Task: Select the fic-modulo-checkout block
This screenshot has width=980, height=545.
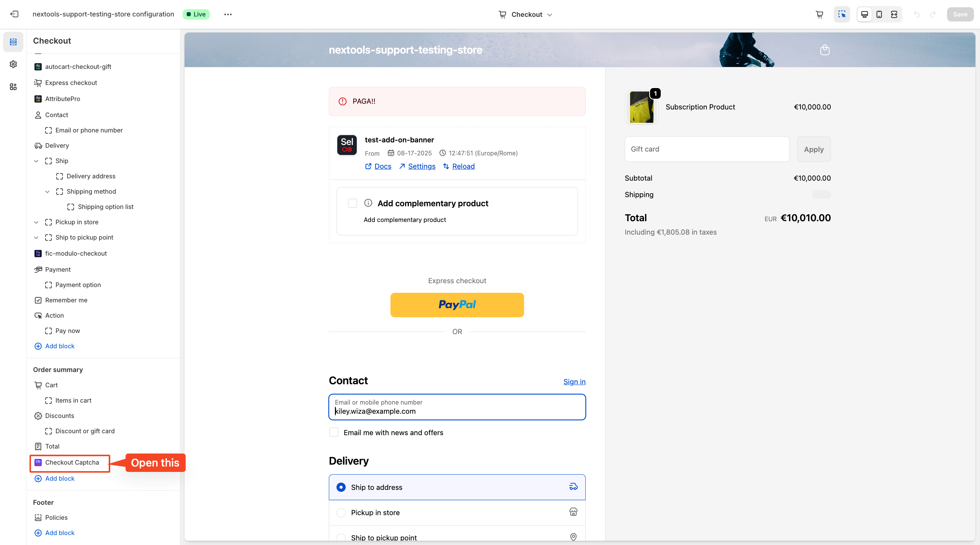Action: (x=76, y=253)
